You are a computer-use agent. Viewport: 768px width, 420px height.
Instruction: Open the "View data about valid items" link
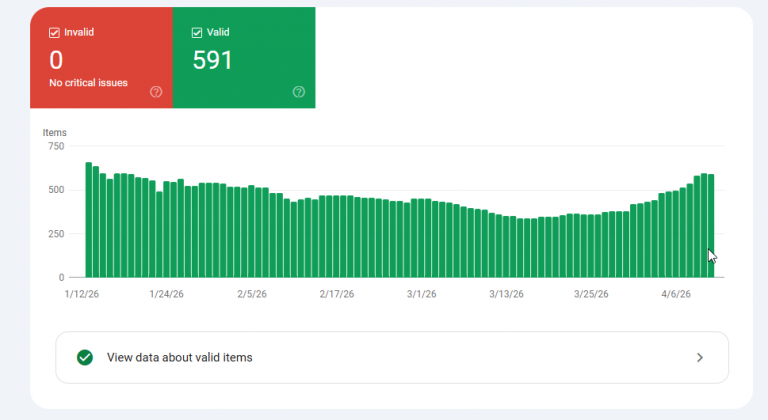coord(179,357)
